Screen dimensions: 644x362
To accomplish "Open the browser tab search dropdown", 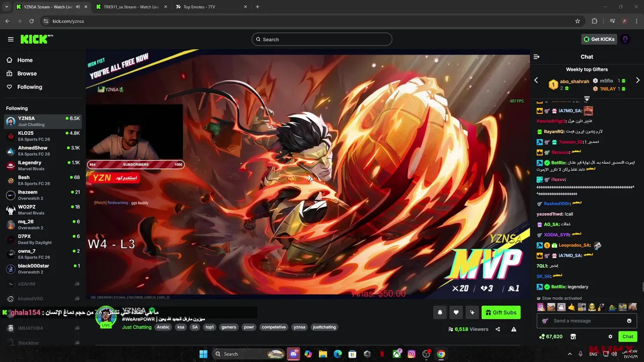I will pos(7,7).
